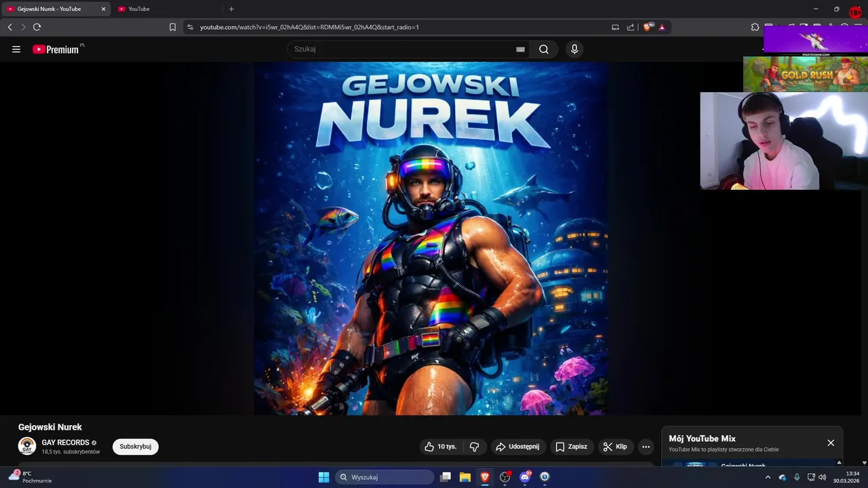Click the GAY RECORDS channel avatar
868x488 pixels.
click(x=27, y=446)
